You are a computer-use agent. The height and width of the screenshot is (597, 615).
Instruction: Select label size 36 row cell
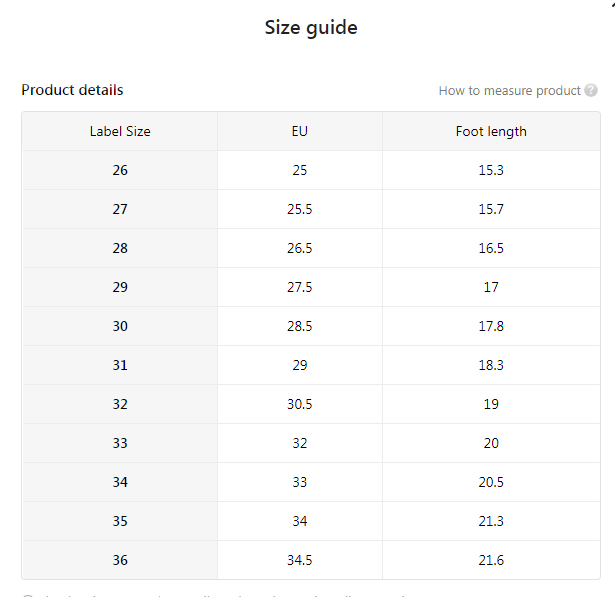coord(120,560)
